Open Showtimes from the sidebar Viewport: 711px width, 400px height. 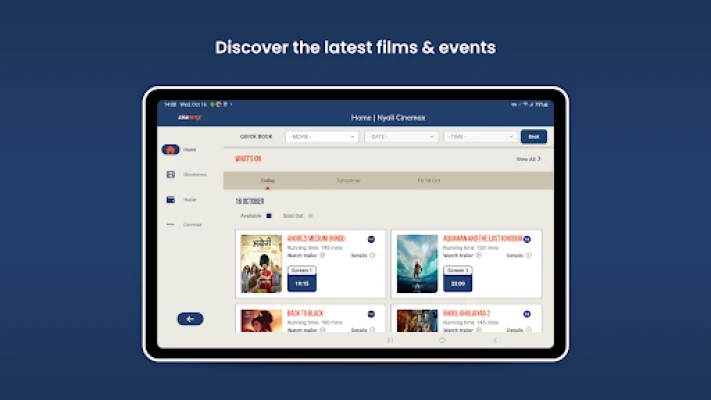pyautogui.click(x=170, y=175)
